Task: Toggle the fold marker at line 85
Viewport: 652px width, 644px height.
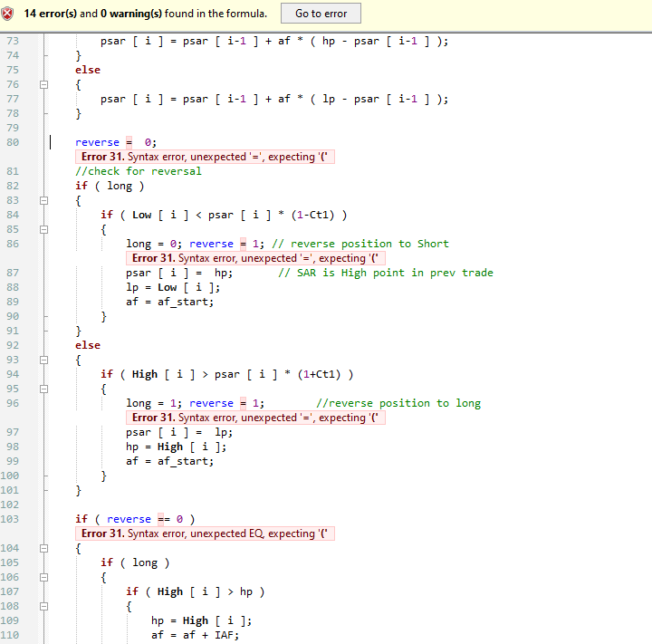Action: tap(43, 229)
